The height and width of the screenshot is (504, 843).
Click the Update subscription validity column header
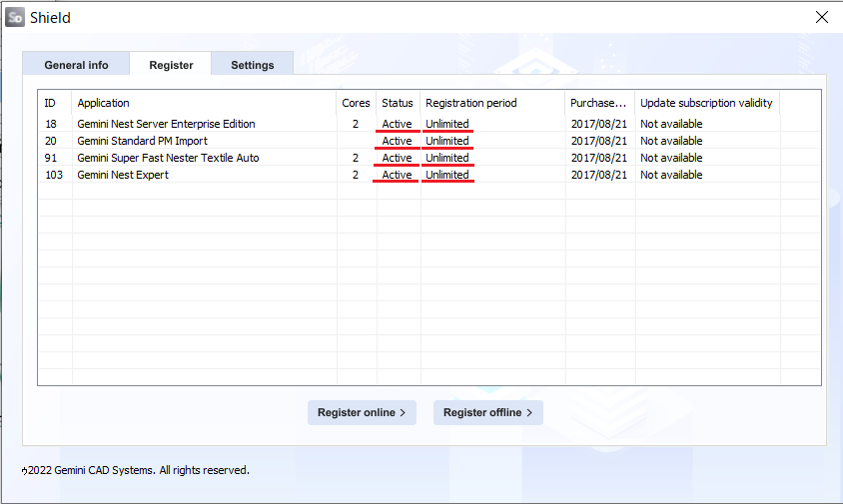[x=707, y=103]
